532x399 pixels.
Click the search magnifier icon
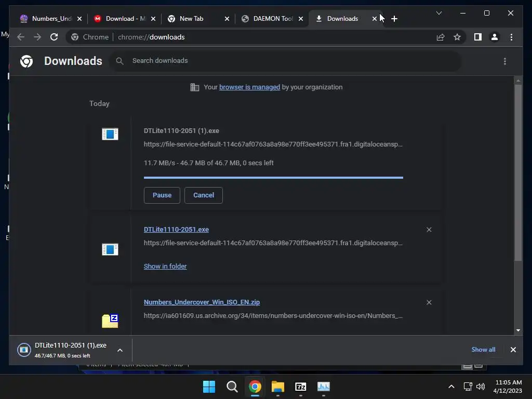119,61
